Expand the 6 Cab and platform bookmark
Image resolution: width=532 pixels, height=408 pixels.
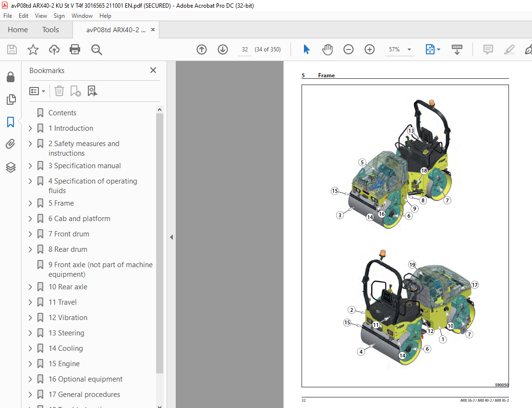coord(30,219)
